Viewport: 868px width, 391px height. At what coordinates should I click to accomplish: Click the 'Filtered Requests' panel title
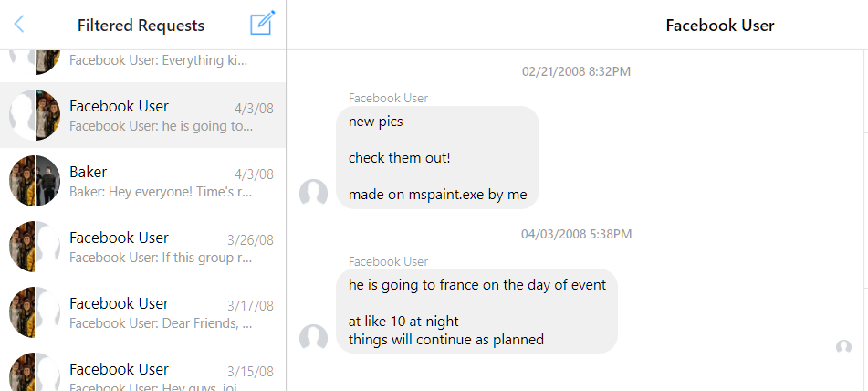(141, 26)
